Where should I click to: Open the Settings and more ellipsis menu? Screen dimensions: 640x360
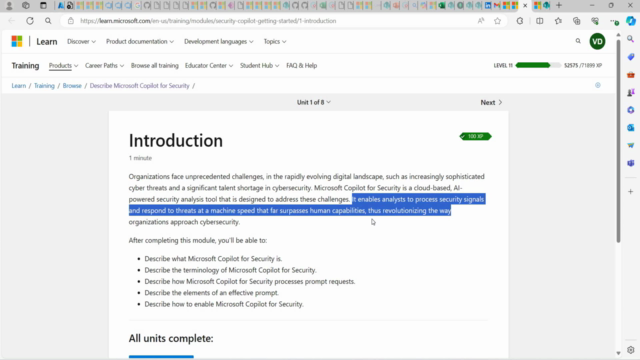click(613, 21)
